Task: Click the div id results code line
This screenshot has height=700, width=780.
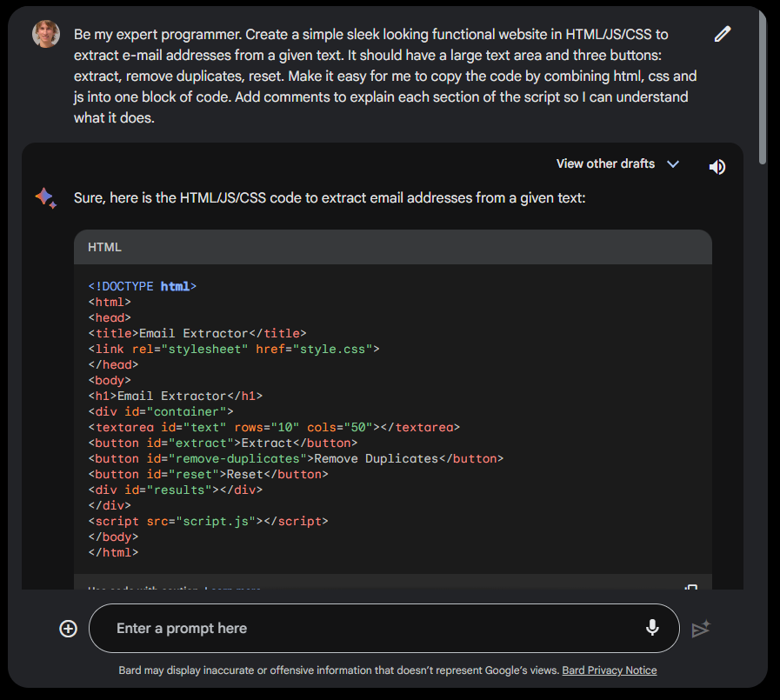Action: (176, 490)
